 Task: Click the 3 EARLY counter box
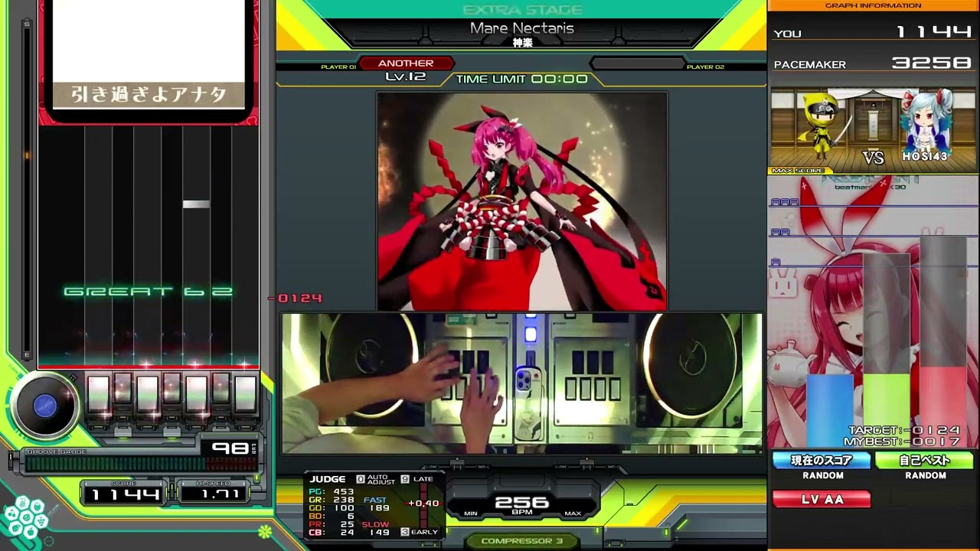404,531
